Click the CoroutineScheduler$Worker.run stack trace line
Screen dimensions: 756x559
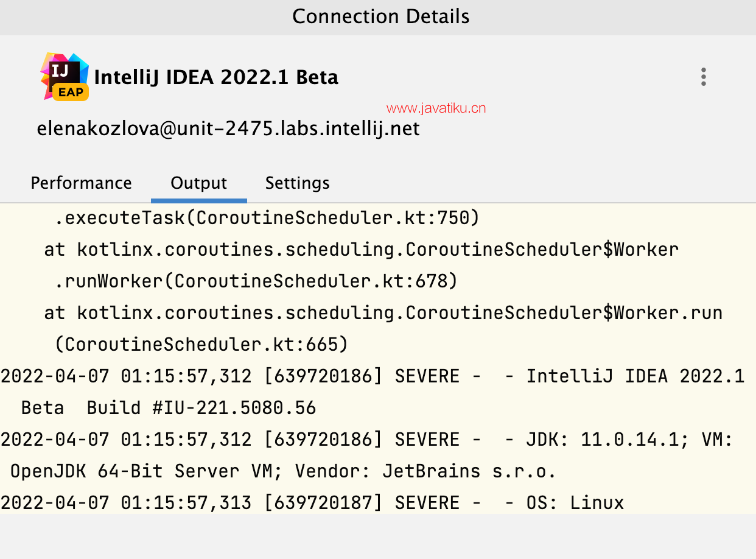[x=383, y=313]
